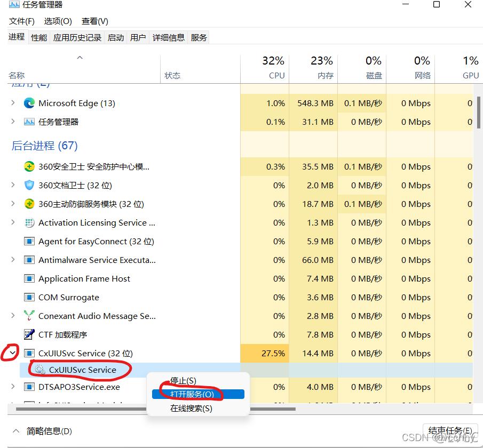Select the 进程 tab
483x448 pixels.
pos(17,37)
